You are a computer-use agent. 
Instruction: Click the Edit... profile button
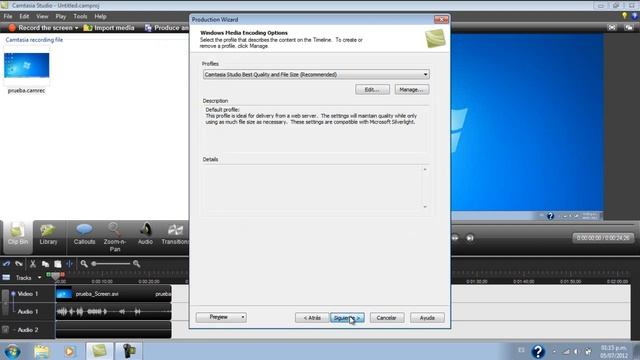tap(372, 89)
